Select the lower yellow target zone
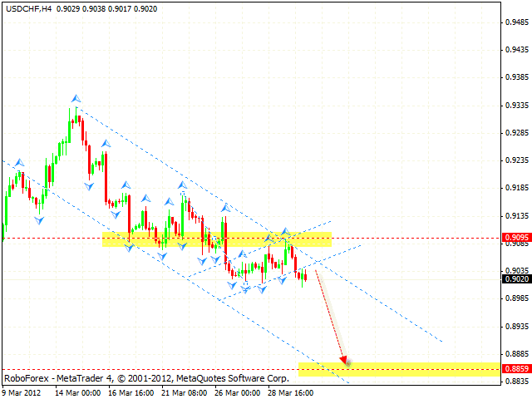 (x=399, y=369)
